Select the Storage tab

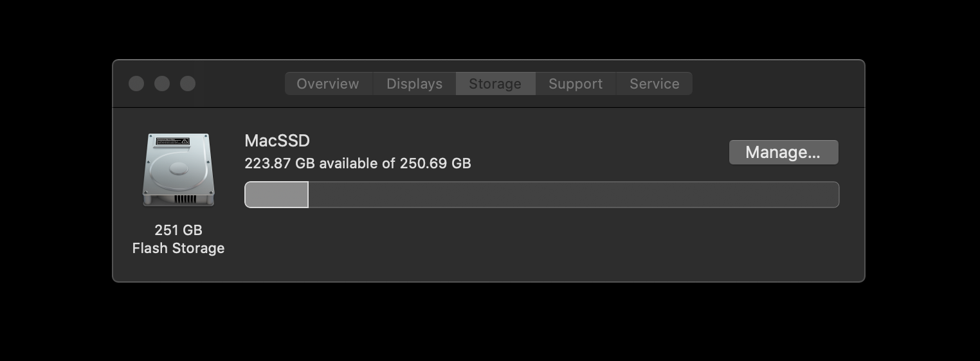(x=495, y=84)
